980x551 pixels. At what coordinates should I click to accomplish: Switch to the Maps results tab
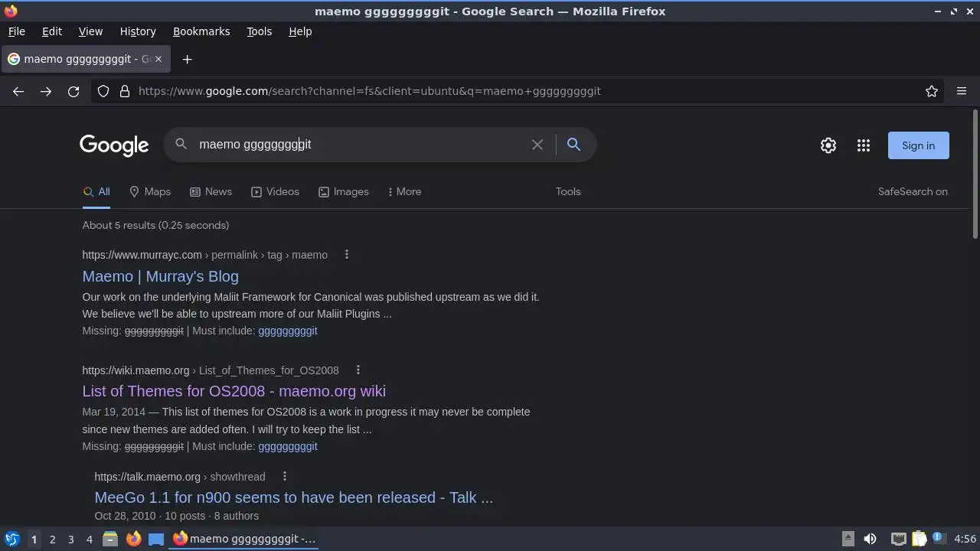[x=150, y=191]
